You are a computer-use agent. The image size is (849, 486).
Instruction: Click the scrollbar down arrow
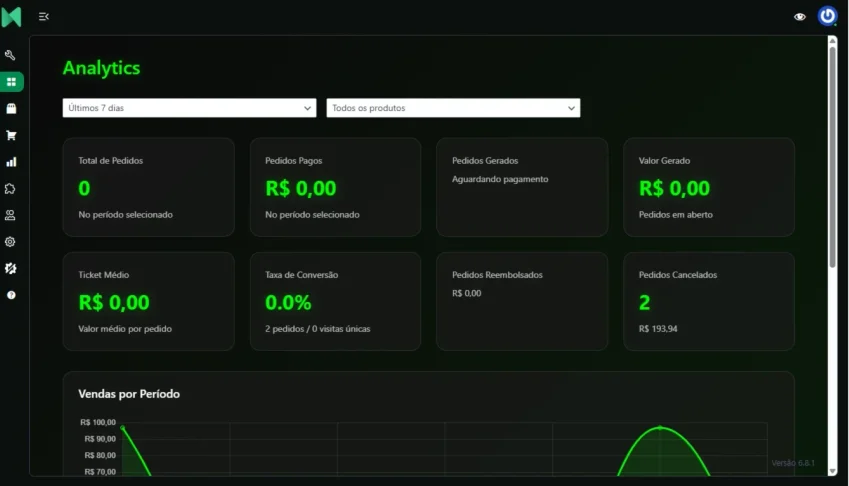pyautogui.click(x=832, y=471)
